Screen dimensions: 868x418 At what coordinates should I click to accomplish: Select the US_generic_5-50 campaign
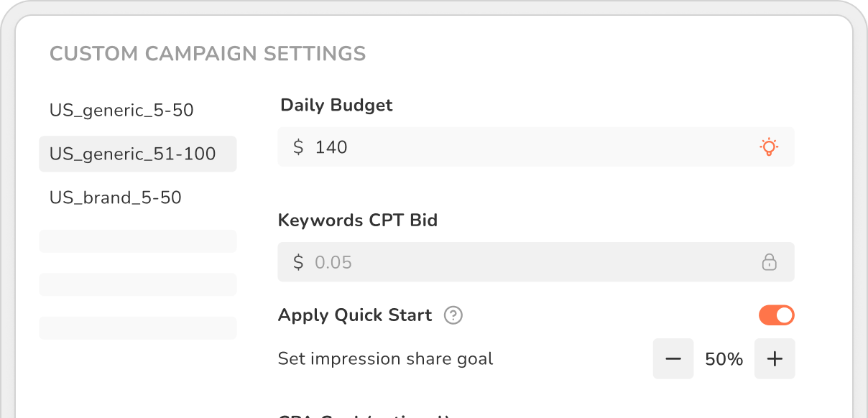click(x=121, y=111)
